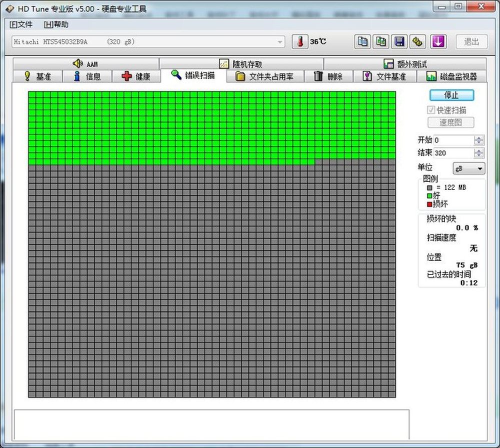Adjust the 结束 end value spinner
Image resolution: width=500 pixels, height=448 pixels.
[x=478, y=152]
